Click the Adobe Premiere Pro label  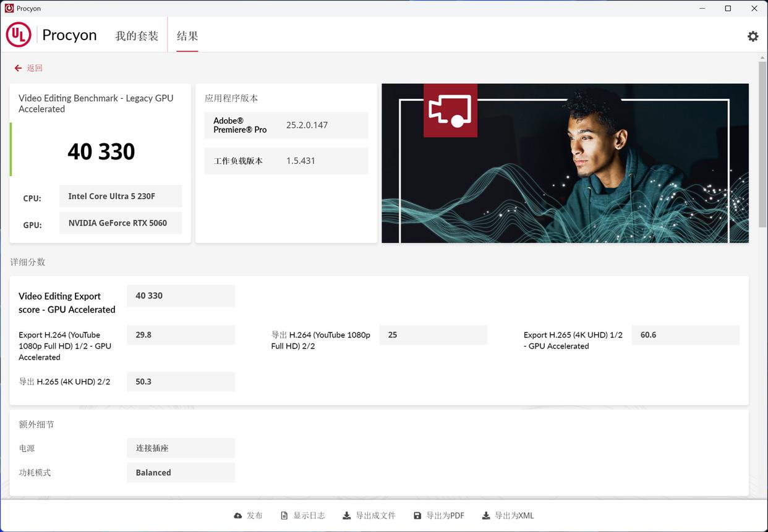pos(240,125)
